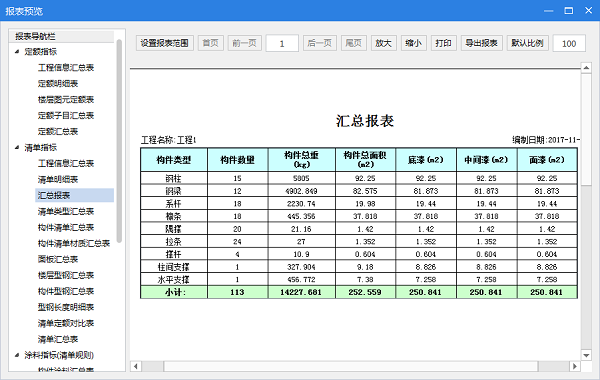The image size is (600, 380).
Task: Open 楼层型钢汇总表 report
Action: point(66,275)
